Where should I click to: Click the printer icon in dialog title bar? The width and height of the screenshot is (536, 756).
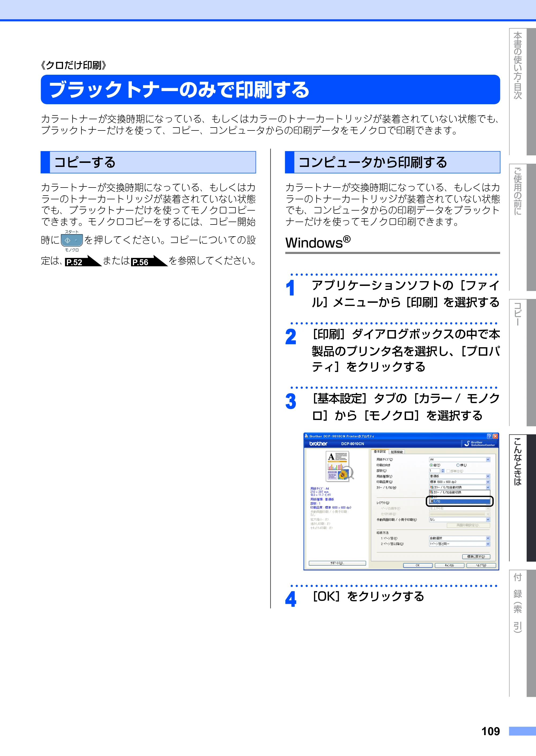pyautogui.click(x=306, y=436)
